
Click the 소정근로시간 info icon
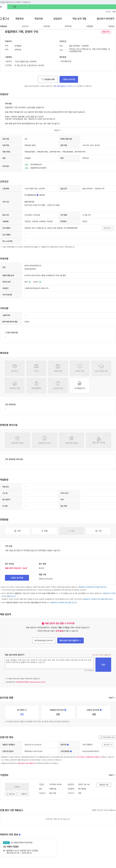click(x=37, y=195)
